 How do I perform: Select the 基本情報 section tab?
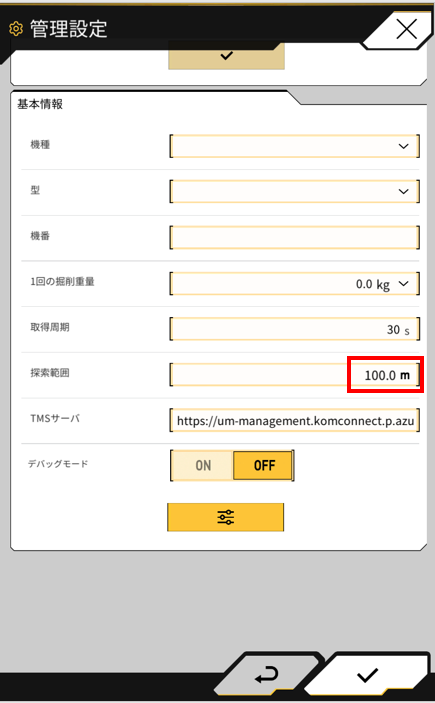[40, 104]
